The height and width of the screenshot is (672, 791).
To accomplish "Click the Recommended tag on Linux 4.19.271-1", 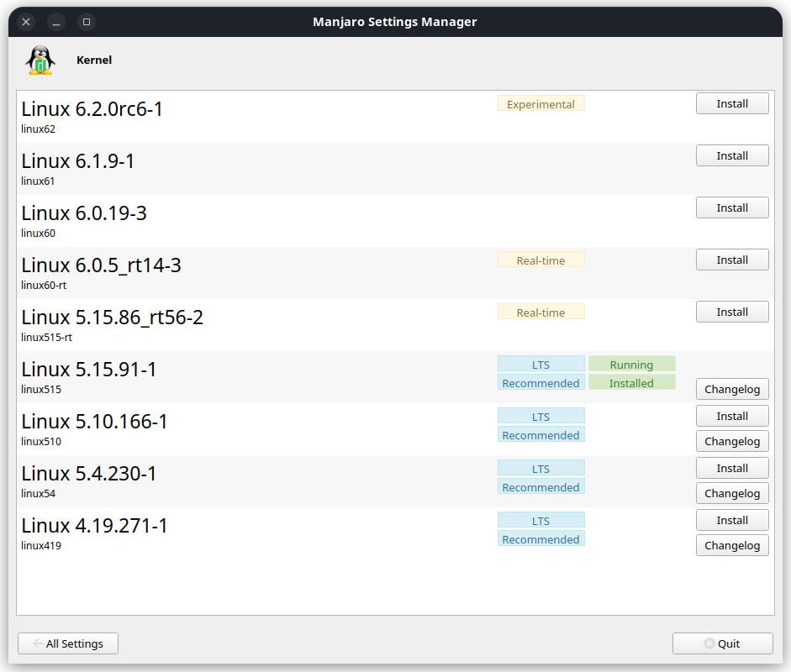I will point(541,539).
